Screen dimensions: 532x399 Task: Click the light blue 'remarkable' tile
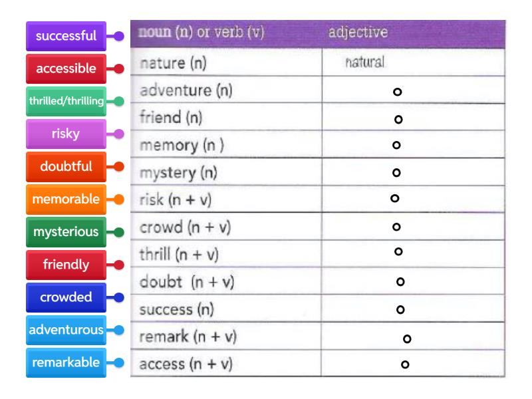(66, 362)
